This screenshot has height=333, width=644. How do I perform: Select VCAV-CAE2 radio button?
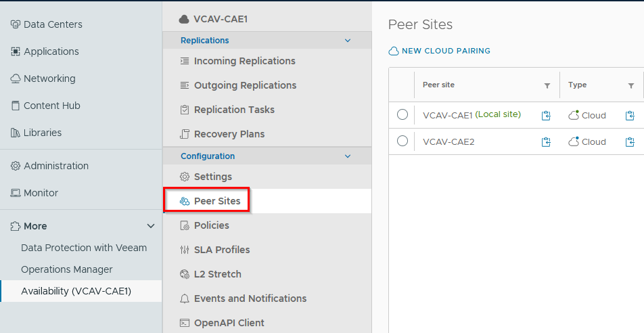coord(402,141)
